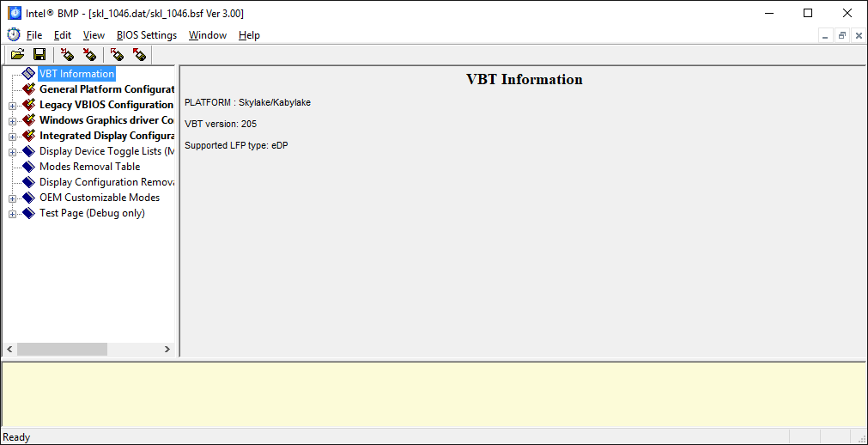868x445 pixels.
Task: Click tree panel scrollbar left arrow
Action: click(x=9, y=349)
